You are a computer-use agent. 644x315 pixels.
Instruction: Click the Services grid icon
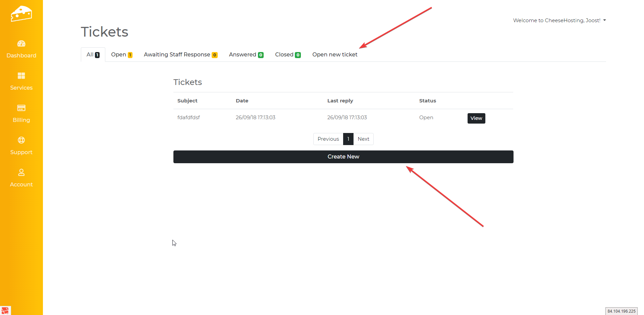pos(21,76)
